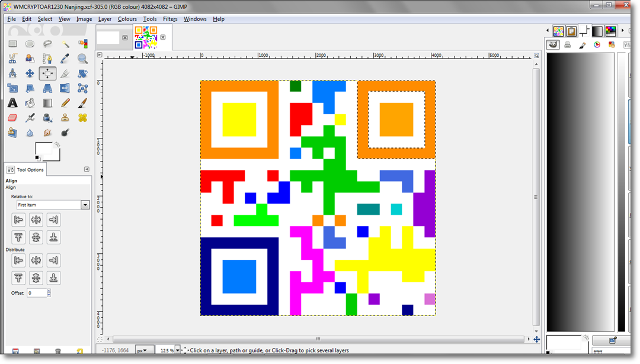Select the Eraser tool

12,118
